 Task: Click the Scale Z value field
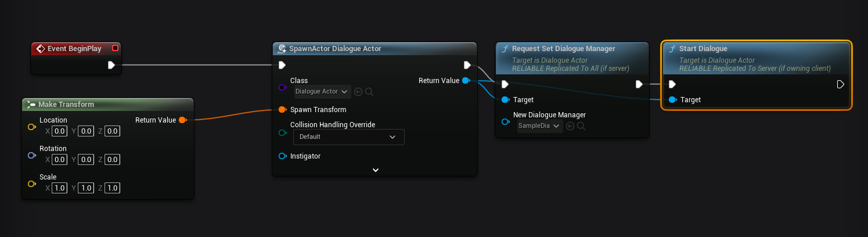[112, 188]
